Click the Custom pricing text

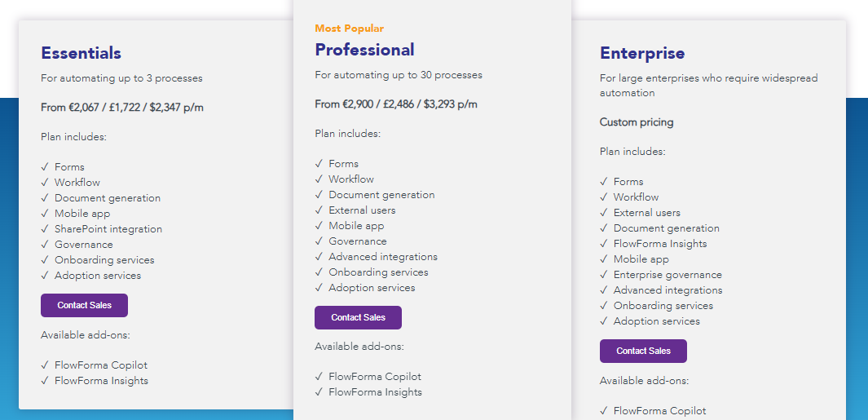click(x=637, y=122)
